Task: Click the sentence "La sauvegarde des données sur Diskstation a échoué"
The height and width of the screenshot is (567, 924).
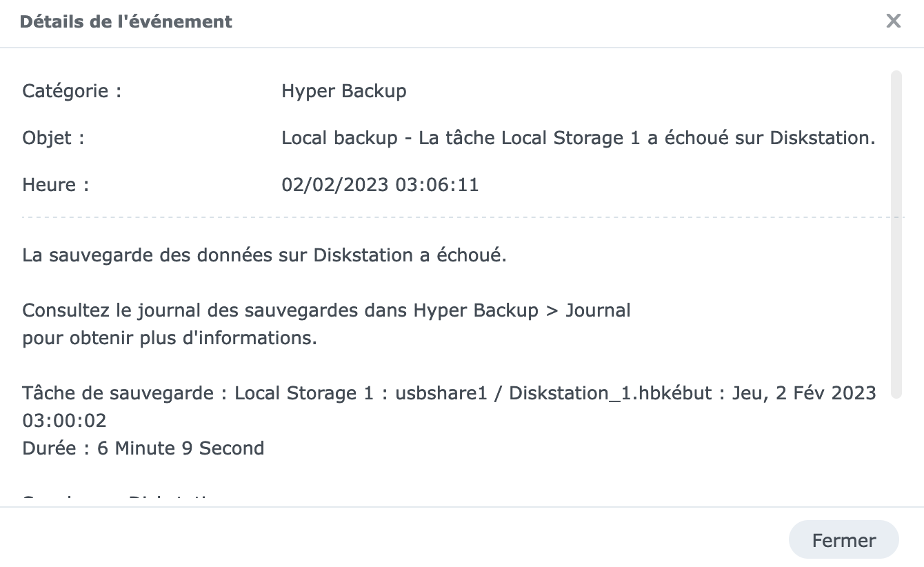Action: click(264, 255)
